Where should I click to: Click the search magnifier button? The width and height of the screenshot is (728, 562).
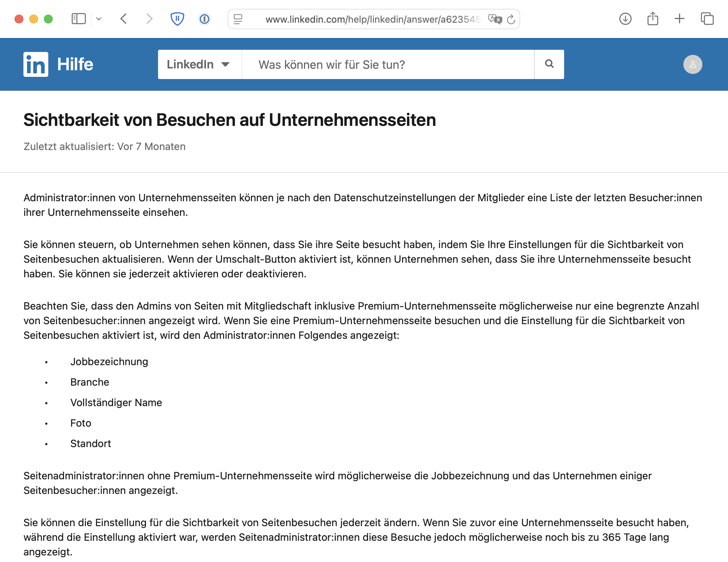point(549,64)
